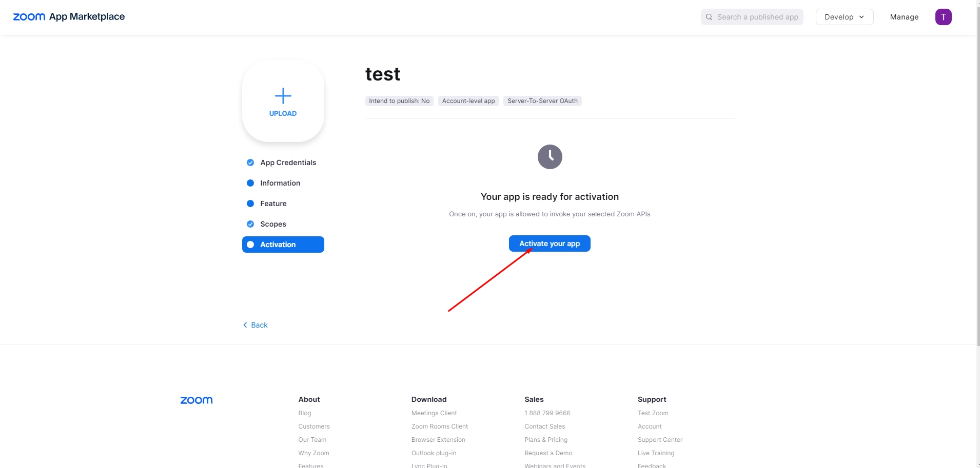Open the purple T user avatar

[x=943, y=17]
